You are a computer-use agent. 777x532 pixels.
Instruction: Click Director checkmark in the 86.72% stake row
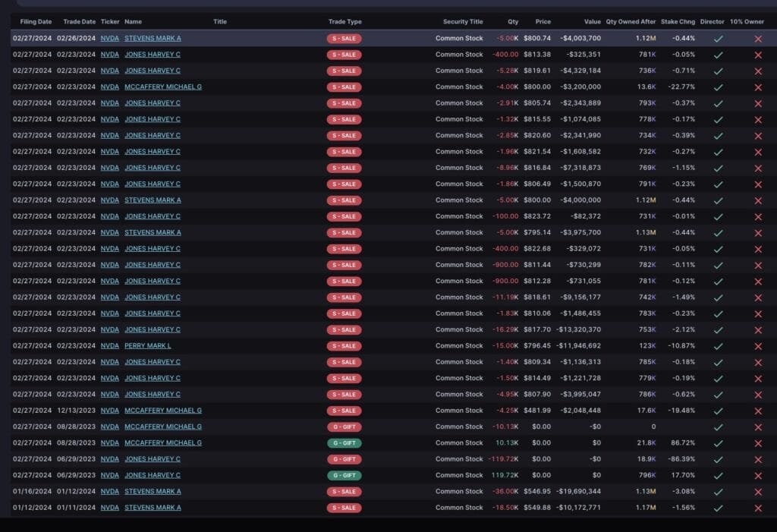pyautogui.click(x=718, y=443)
